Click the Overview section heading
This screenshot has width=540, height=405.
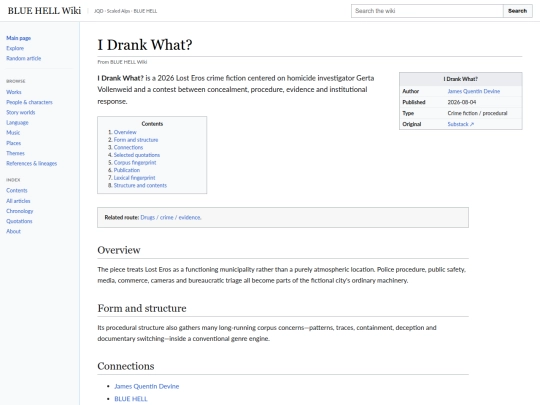point(119,250)
